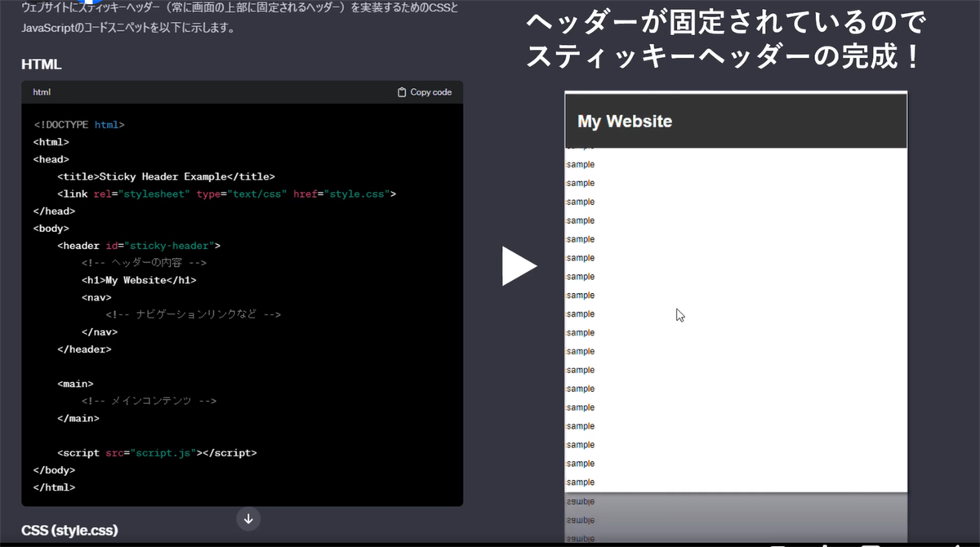
Task: Click the Copy code button
Action: (x=424, y=92)
